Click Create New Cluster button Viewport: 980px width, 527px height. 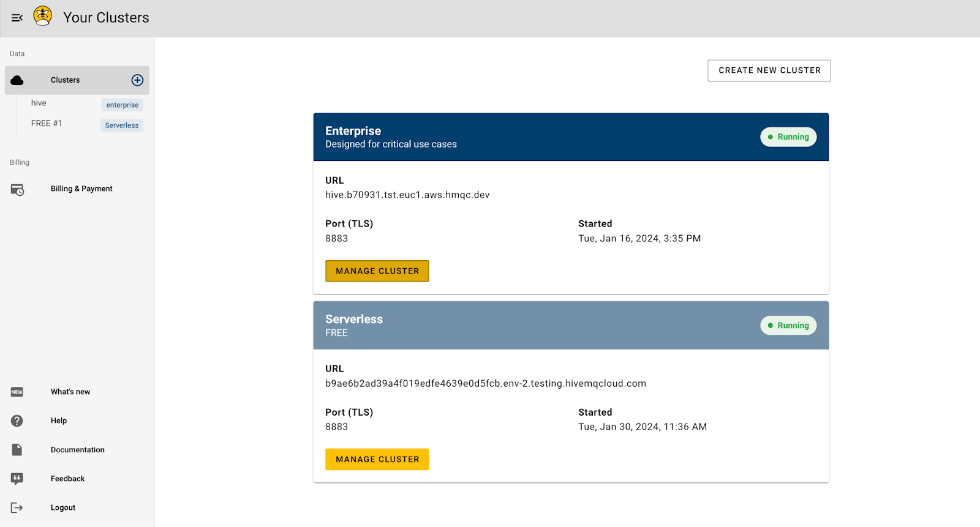tap(769, 70)
